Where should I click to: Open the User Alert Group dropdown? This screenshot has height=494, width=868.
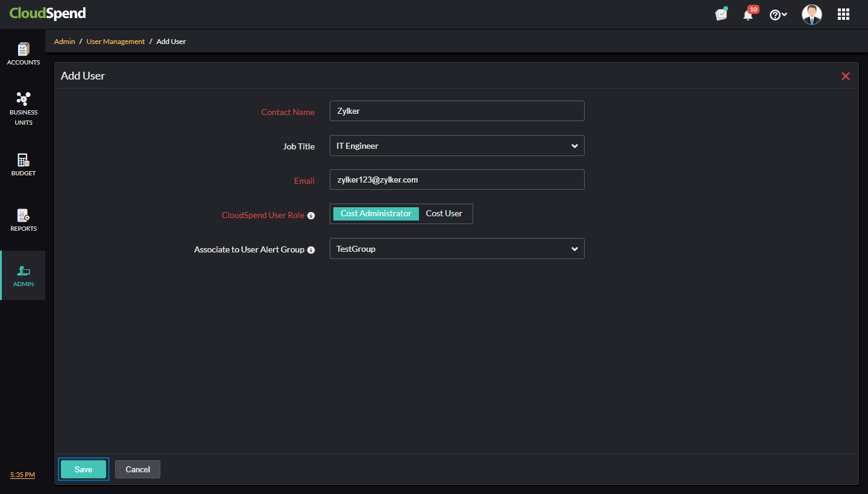[x=457, y=249]
